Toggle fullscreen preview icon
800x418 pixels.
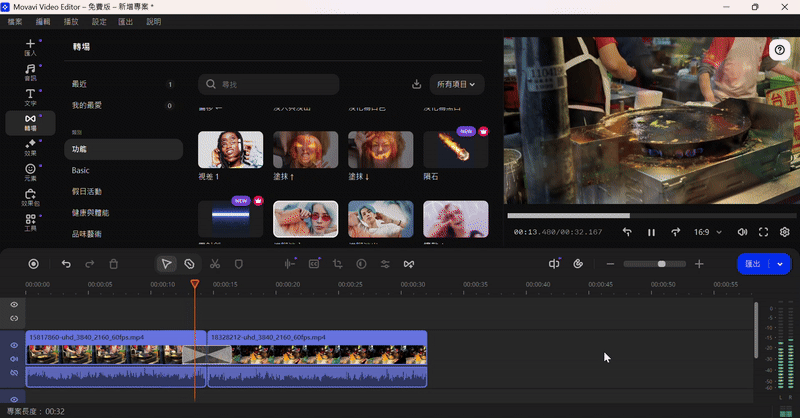[x=763, y=232]
